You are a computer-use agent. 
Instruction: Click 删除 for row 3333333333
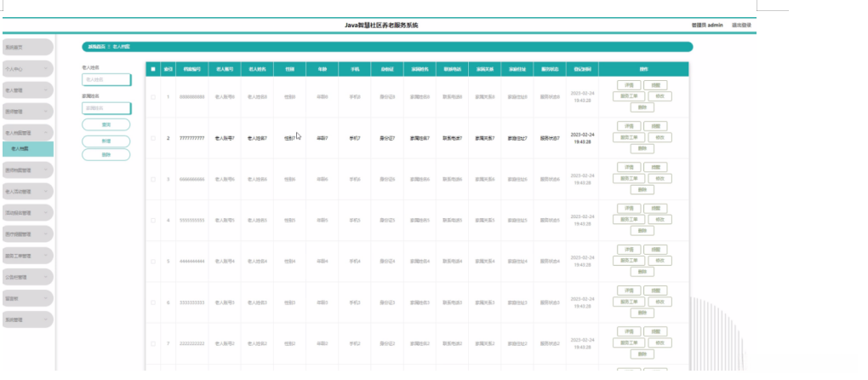point(642,313)
